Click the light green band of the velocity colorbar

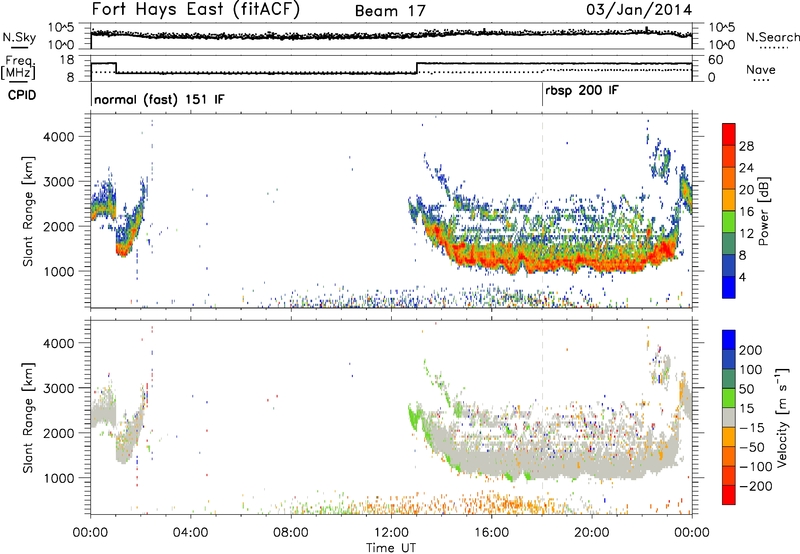[x=729, y=397]
